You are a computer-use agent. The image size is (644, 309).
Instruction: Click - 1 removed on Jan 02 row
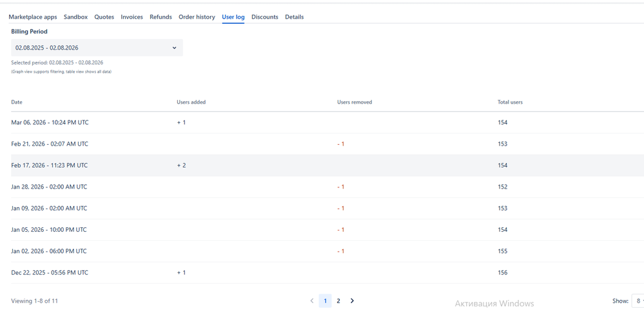point(341,251)
